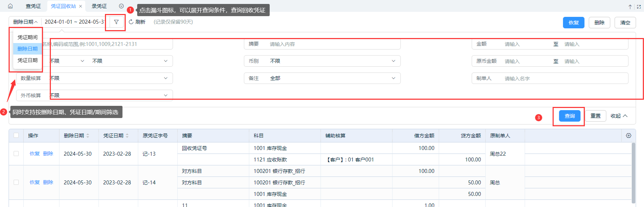Click the 金额 minimum input field

[x=525, y=44]
